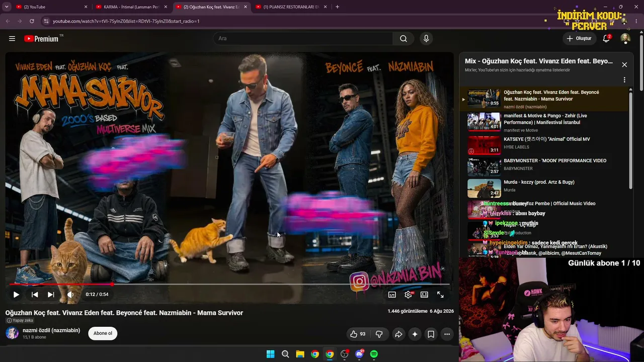The image size is (644, 362).
Task: Enter full screen mode
Action: tap(440, 295)
